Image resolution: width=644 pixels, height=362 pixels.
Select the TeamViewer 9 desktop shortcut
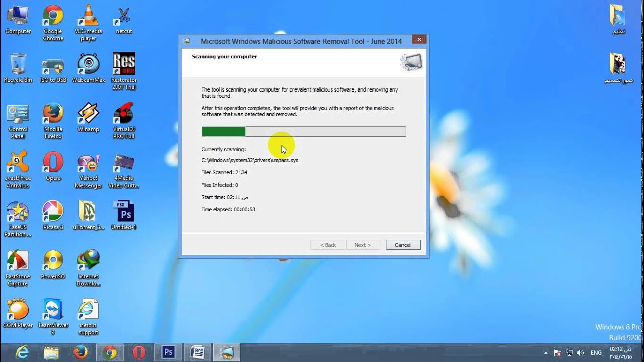[x=53, y=317]
